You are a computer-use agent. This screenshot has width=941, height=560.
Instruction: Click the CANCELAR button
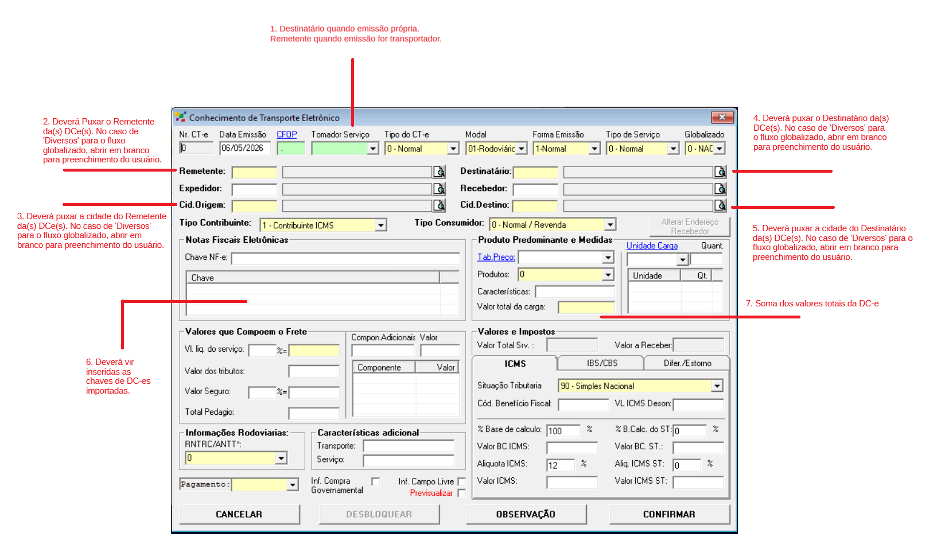click(239, 514)
